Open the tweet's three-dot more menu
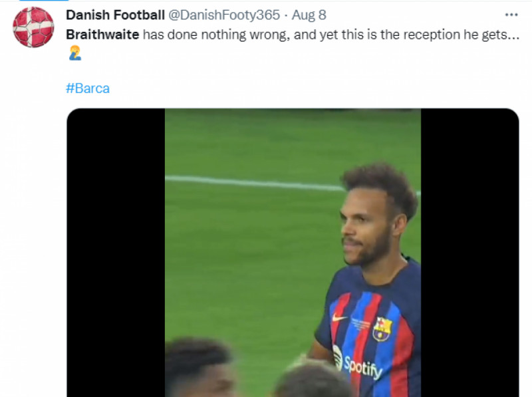The height and width of the screenshot is (397, 532). click(x=511, y=15)
